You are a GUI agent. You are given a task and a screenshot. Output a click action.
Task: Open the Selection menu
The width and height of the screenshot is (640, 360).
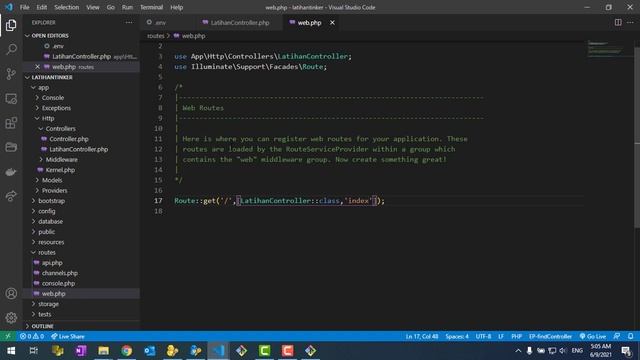point(67,7)
